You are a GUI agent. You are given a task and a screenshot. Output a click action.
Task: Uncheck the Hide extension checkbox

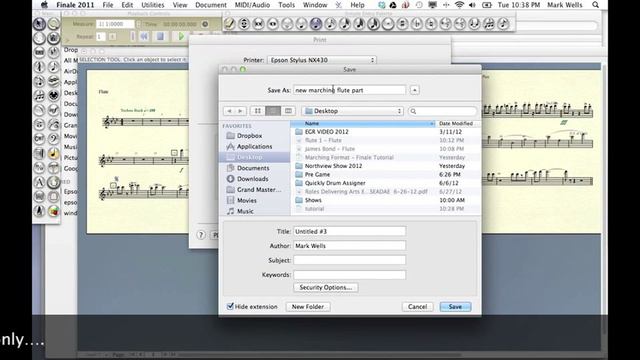click(x=230, y=306)
